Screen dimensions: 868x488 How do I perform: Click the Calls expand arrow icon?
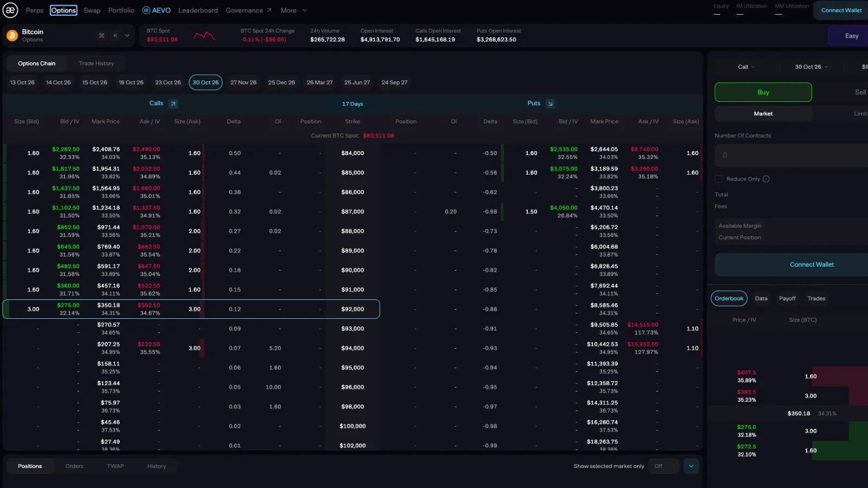(173, 104)
